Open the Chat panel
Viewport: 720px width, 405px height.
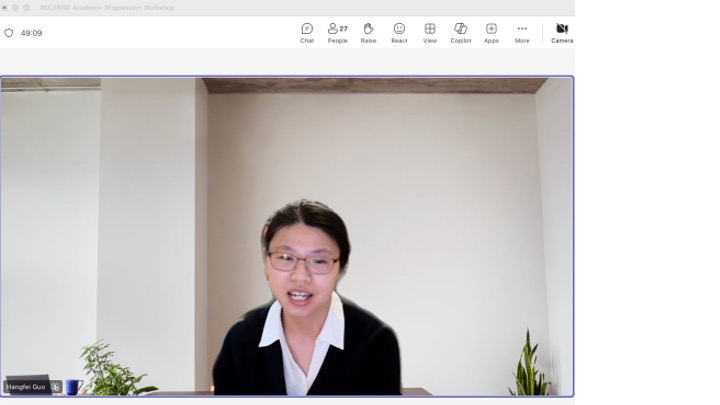click(x=307, y=33)
